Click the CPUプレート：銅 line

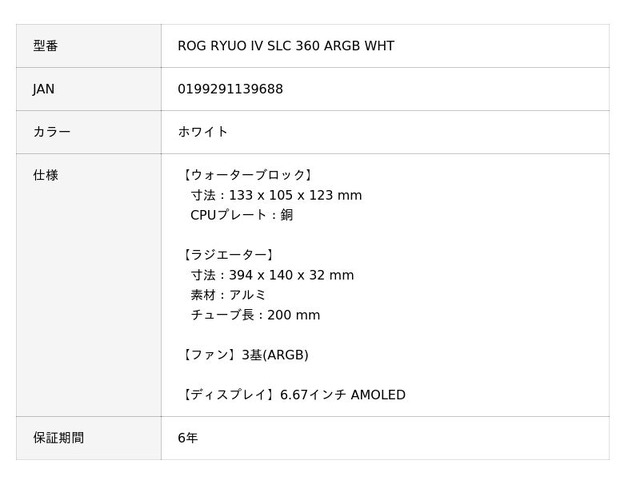[x=241, y=215]
